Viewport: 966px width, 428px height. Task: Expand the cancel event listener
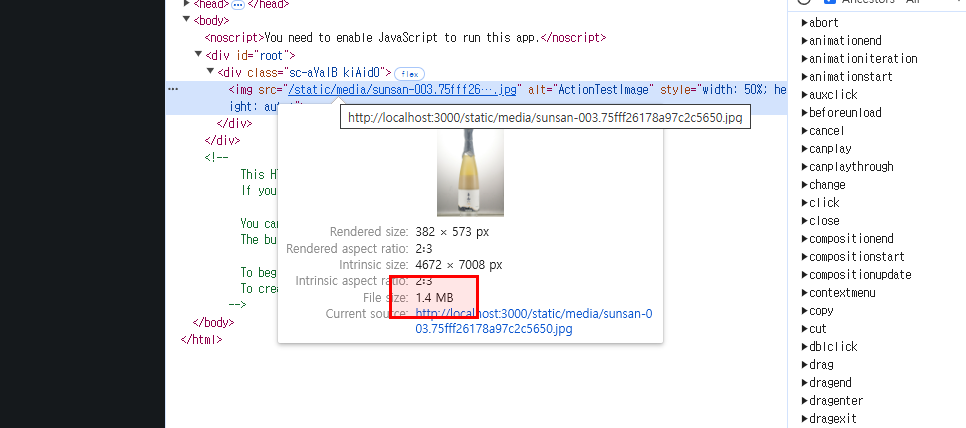(x=805, y=131)
